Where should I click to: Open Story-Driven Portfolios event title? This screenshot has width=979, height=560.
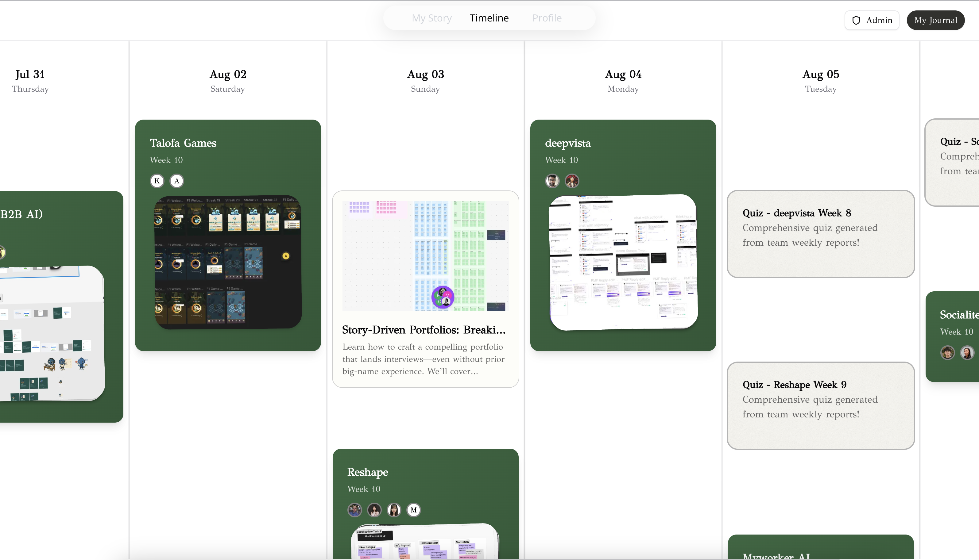pyautogui.click(x=424, y=330)
